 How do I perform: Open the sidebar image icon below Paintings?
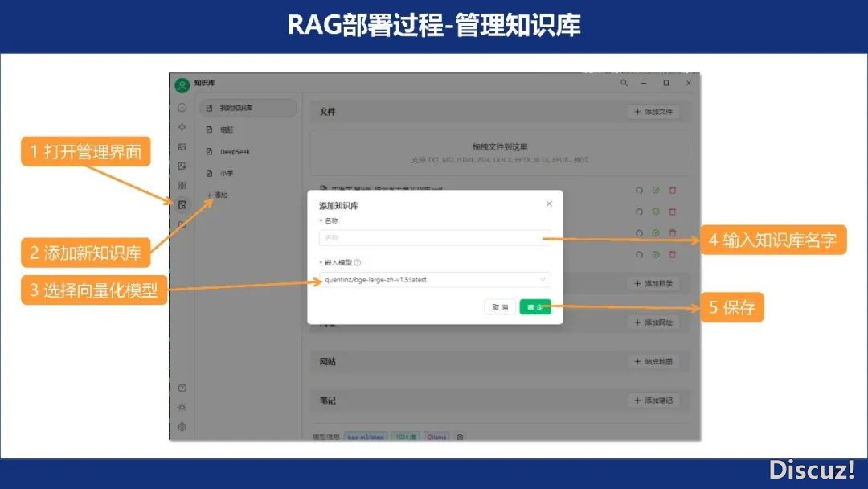click(182, 166)
